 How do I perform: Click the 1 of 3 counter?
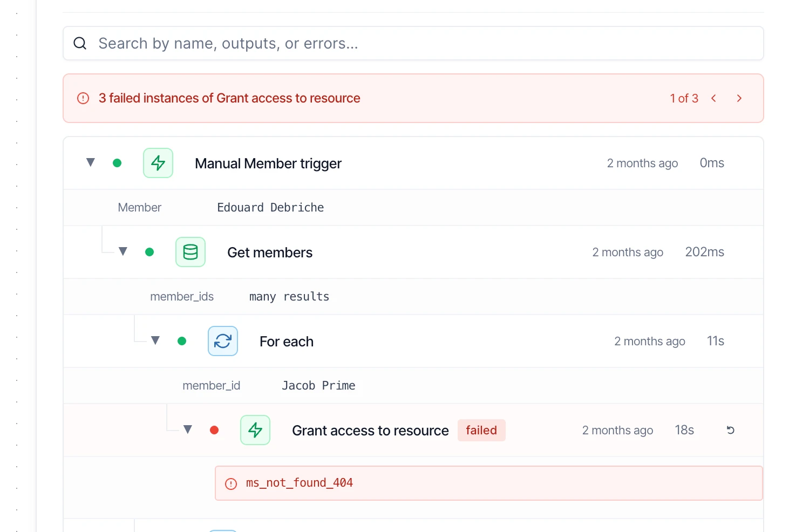(684, 98)
